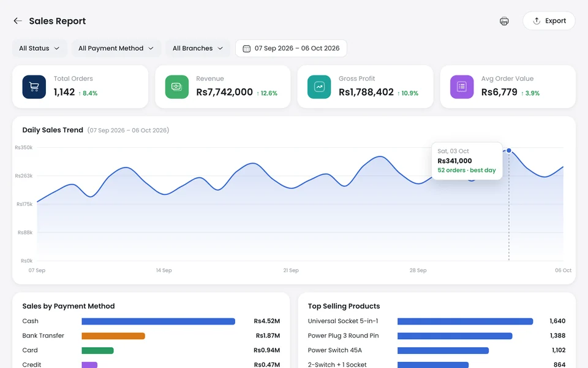Click the 21 Sep axis label

[291, 270]
